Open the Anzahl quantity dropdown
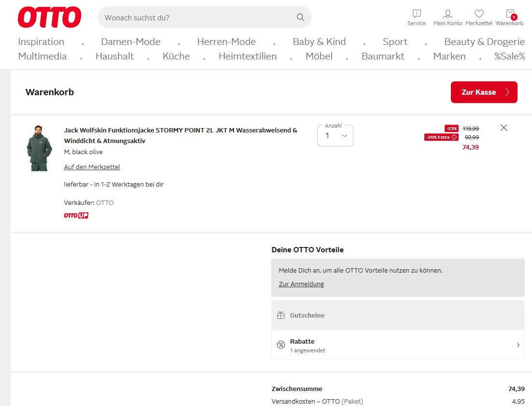This screenshot has height=406, width=532. (335, 136)
